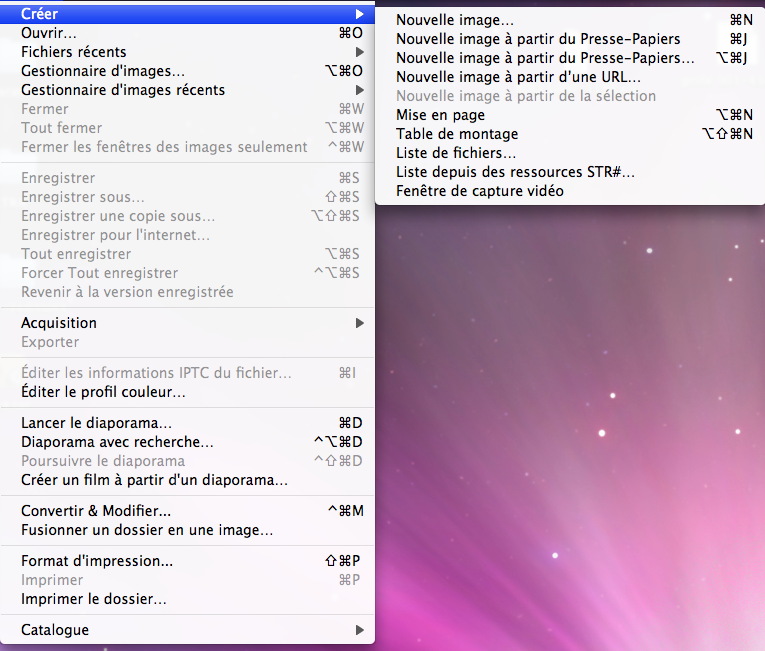Choose Diaporama avec recherche…

187,442
